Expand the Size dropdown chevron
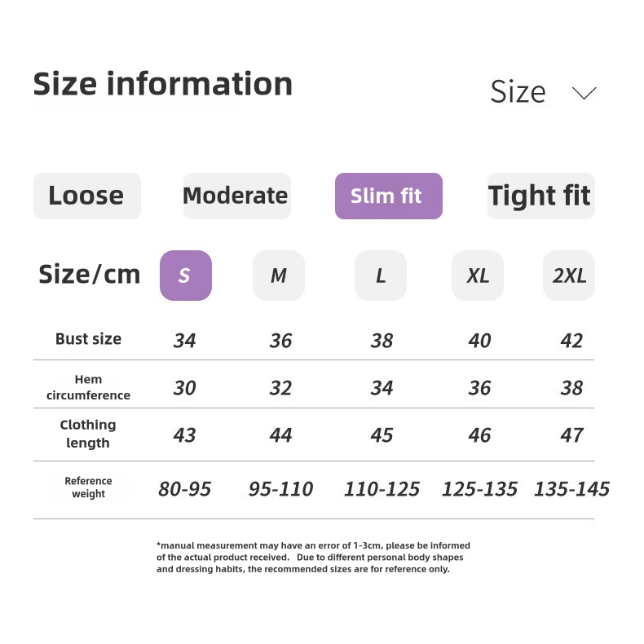Screen dimensions: 644x644 tap(584, 93)
